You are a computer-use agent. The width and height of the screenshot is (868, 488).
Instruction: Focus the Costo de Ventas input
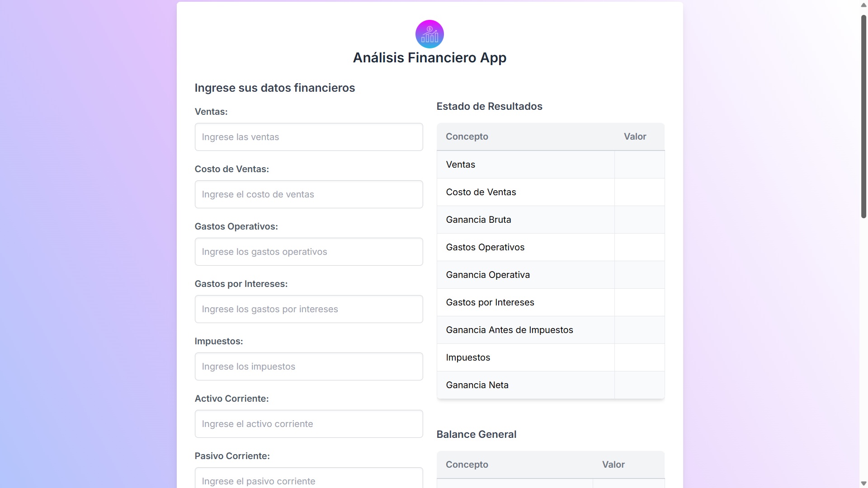pyautogui.click(x=309, y=194)
